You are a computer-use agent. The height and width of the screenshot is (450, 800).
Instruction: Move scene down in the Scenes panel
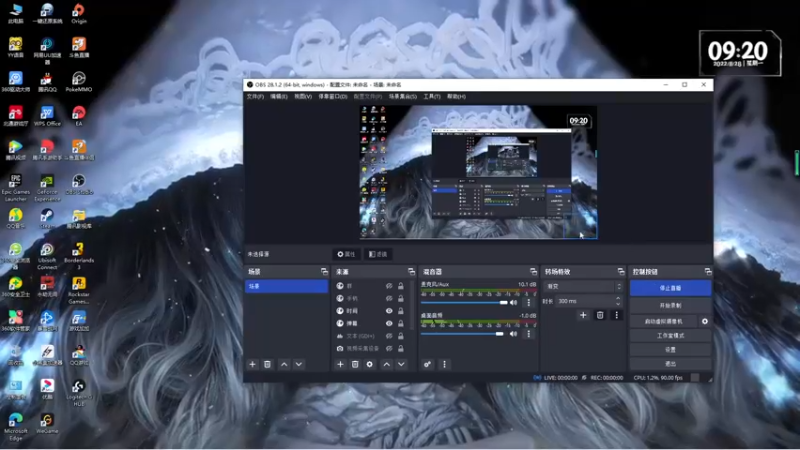click(x=299, y=364)
